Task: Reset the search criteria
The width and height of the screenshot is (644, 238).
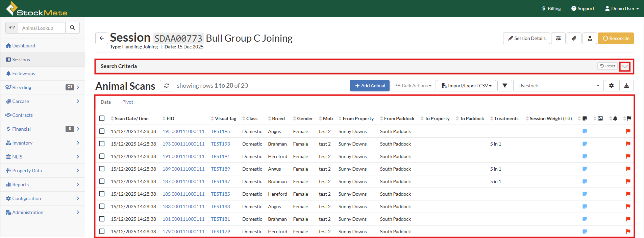Action: click(x=608, y=66)
